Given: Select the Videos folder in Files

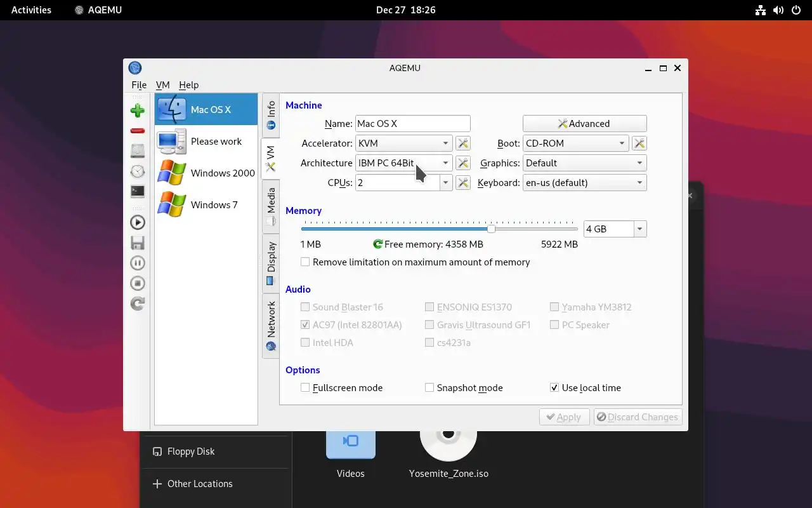Looking at the screenshot, I should (351, 455).
